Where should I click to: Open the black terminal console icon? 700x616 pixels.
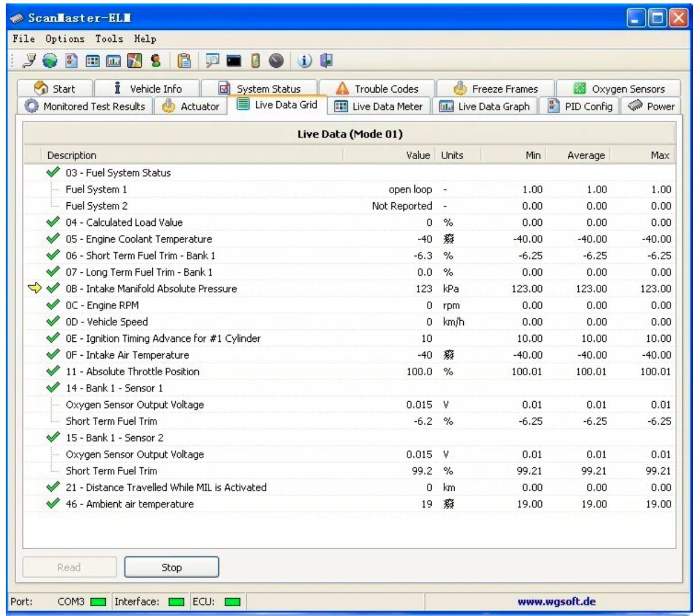coord(234,61)
